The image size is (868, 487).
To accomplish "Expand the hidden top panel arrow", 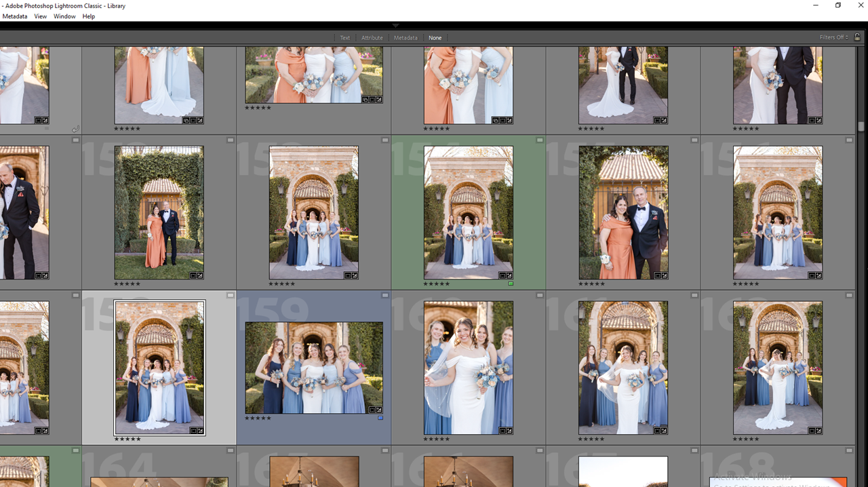I will [396, 25].
